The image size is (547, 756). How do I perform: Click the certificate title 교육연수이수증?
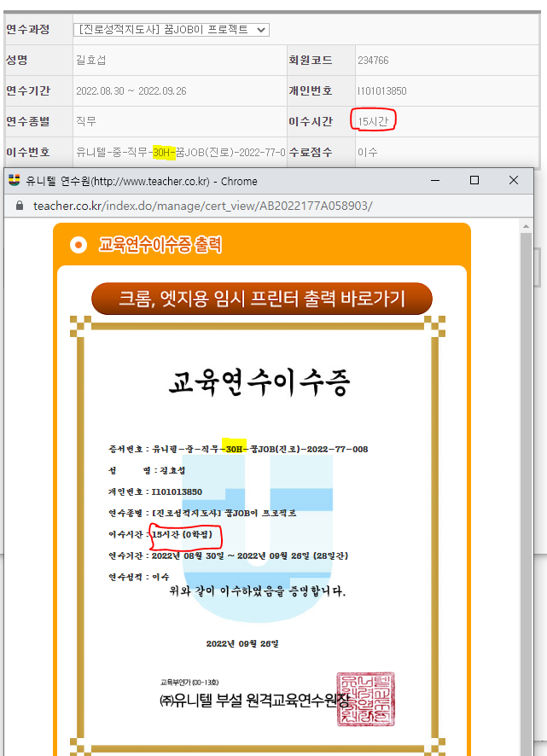tap(259, 383)
